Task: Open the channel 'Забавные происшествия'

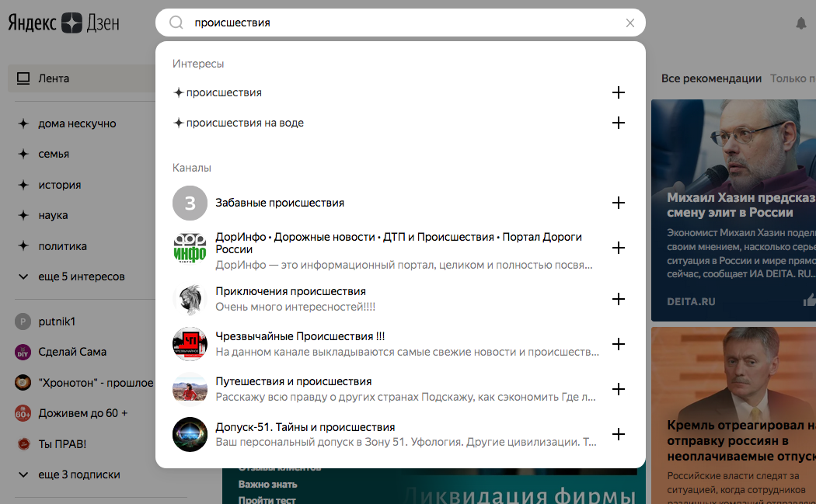Action: (280, 203)
